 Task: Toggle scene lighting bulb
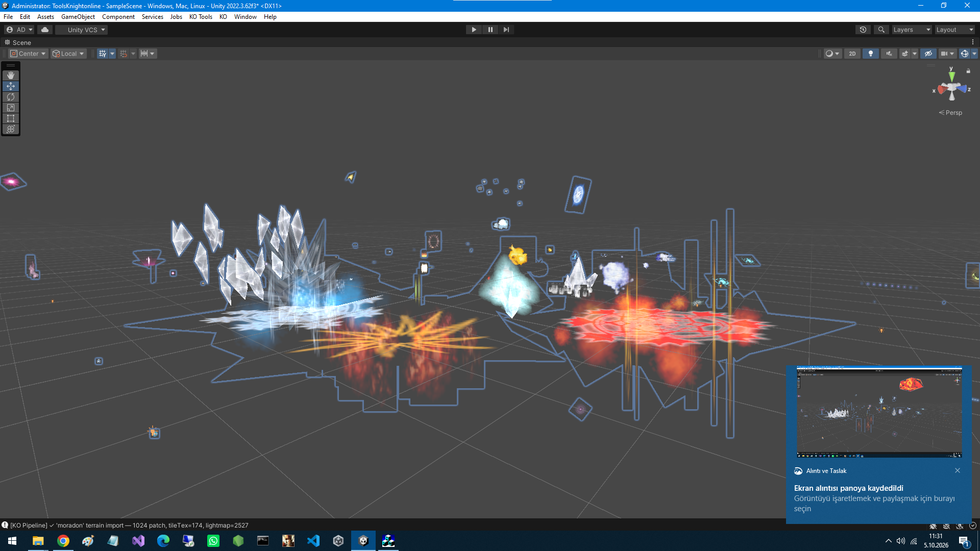(x=870, y=54)
